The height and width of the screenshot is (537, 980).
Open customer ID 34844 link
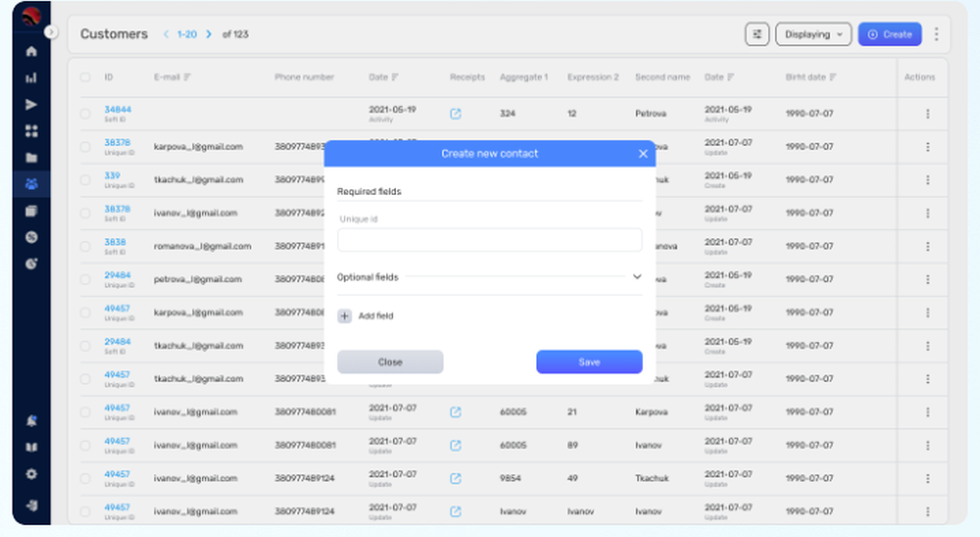coord(118,110)
